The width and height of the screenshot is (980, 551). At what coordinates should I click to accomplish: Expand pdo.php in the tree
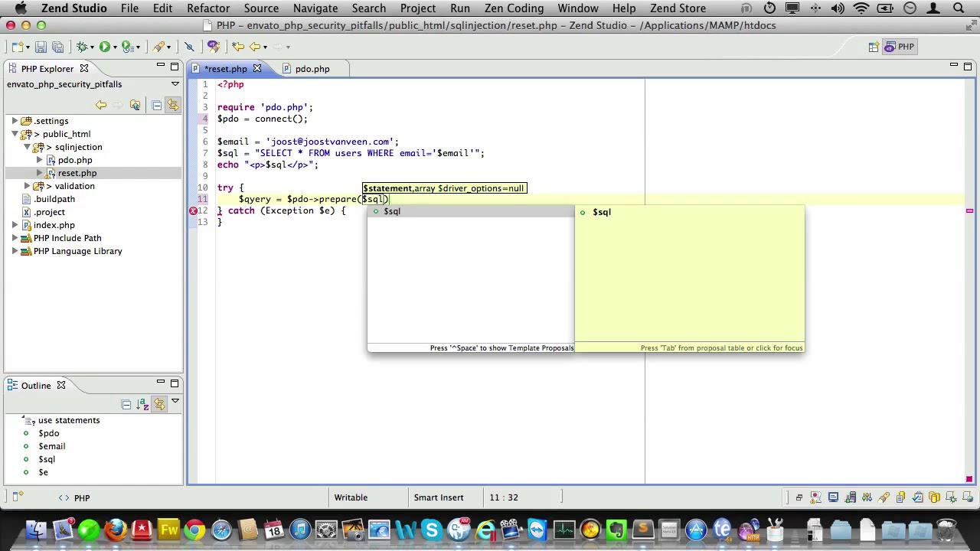tap(39, 160)
